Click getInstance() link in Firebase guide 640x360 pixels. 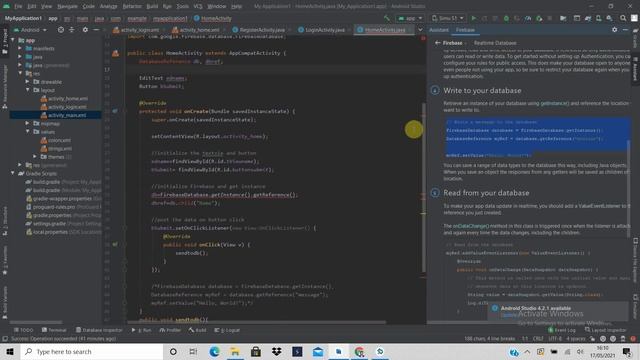point(555,103)
